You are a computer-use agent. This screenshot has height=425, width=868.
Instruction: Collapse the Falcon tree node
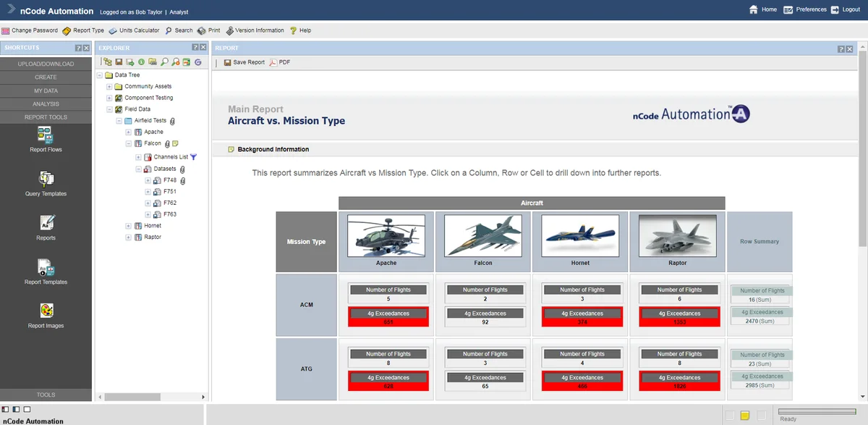click(128, 143)
